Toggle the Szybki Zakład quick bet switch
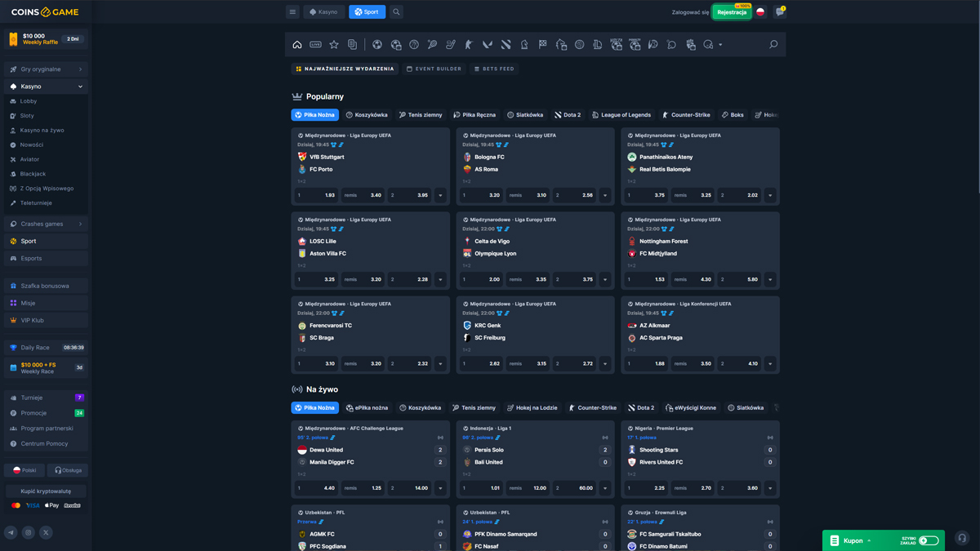Image resolution: width=980 pixels, height=551 pixels. click(x=929, y=540)
